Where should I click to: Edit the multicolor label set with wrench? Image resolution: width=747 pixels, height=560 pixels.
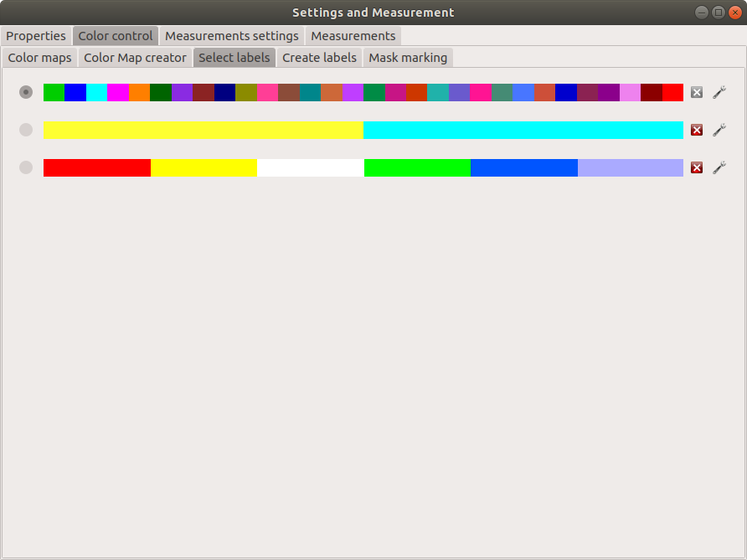[x=719, y=92]
